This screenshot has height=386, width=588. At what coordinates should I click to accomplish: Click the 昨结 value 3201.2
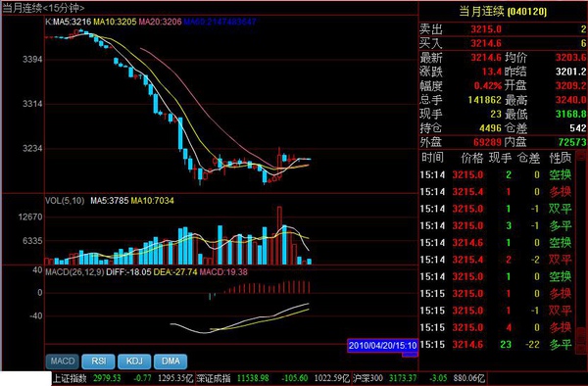tap(570, 72)
